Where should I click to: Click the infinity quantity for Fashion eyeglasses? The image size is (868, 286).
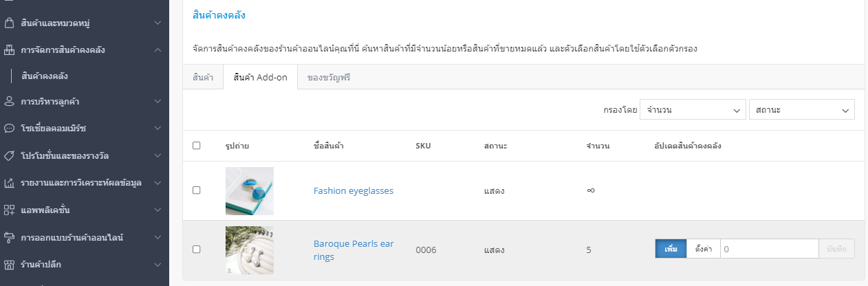[x=590, y=190]
